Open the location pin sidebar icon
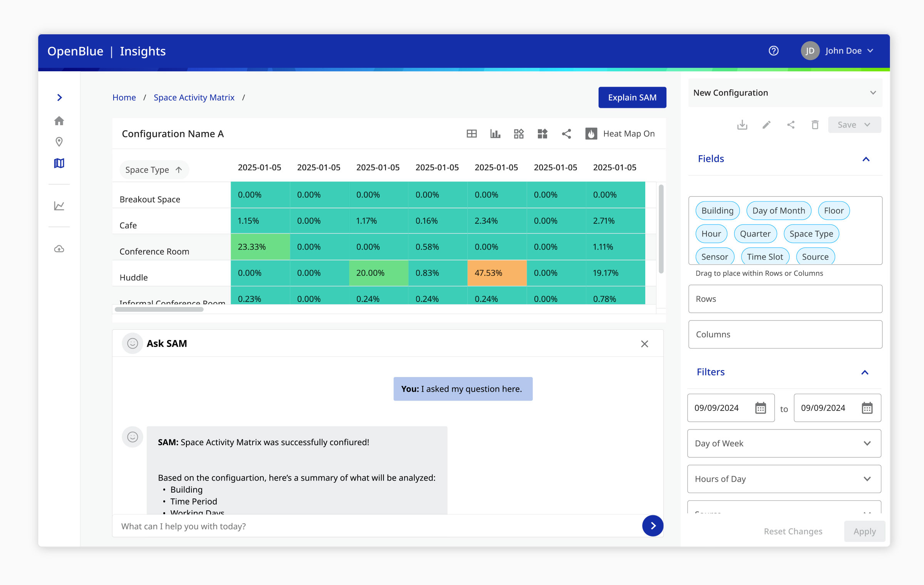 59,142
